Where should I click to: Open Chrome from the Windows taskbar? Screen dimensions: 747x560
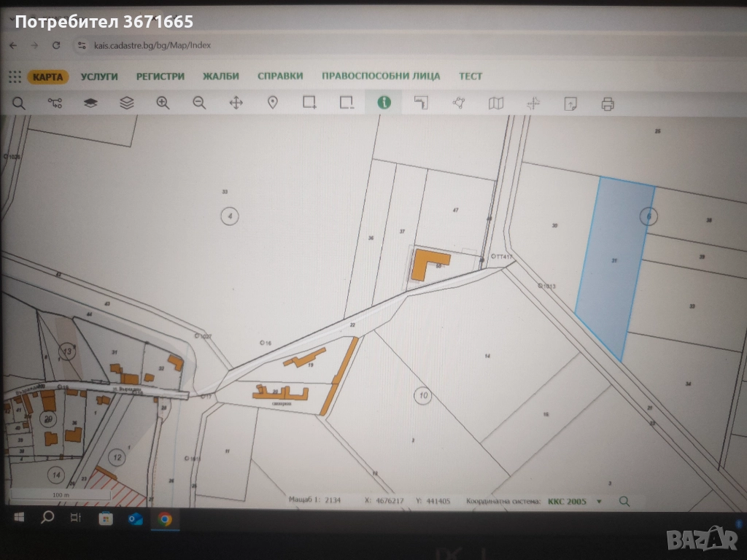pyautogui.click(x=165, y=519)
